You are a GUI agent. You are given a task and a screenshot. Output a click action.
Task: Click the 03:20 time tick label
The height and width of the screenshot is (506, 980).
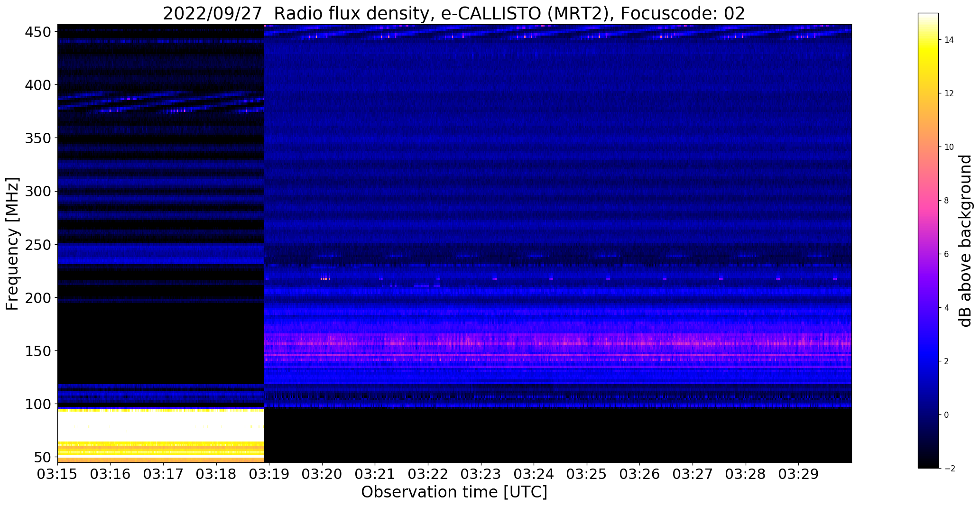click(322, 474)
